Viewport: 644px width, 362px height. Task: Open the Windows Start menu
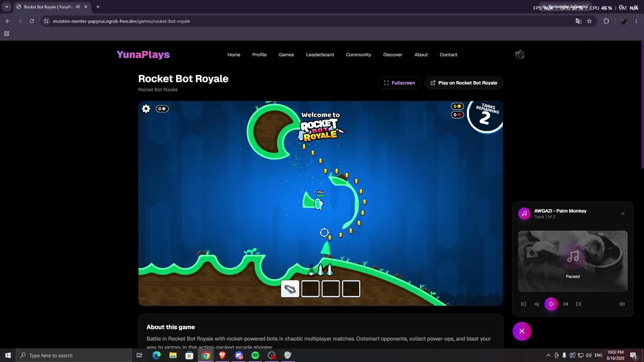8,355
